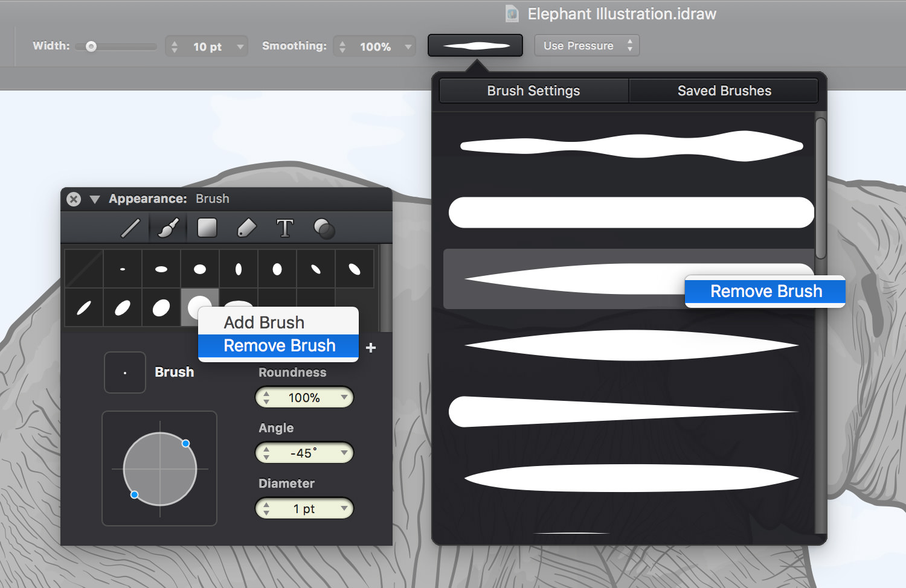Switch to the Saved Brushes tab
906x588 pixels.
724,91
